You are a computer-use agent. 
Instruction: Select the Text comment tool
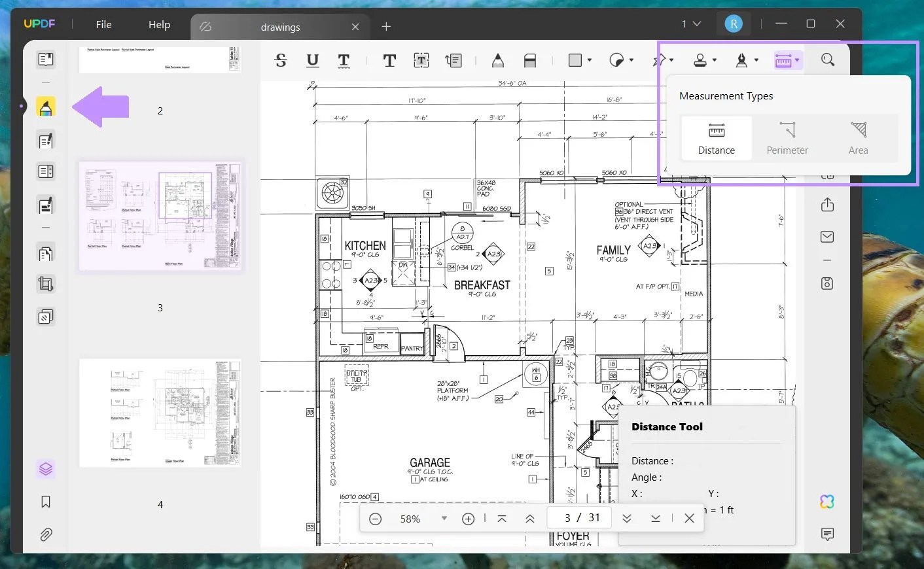click(x=389, y=60)
